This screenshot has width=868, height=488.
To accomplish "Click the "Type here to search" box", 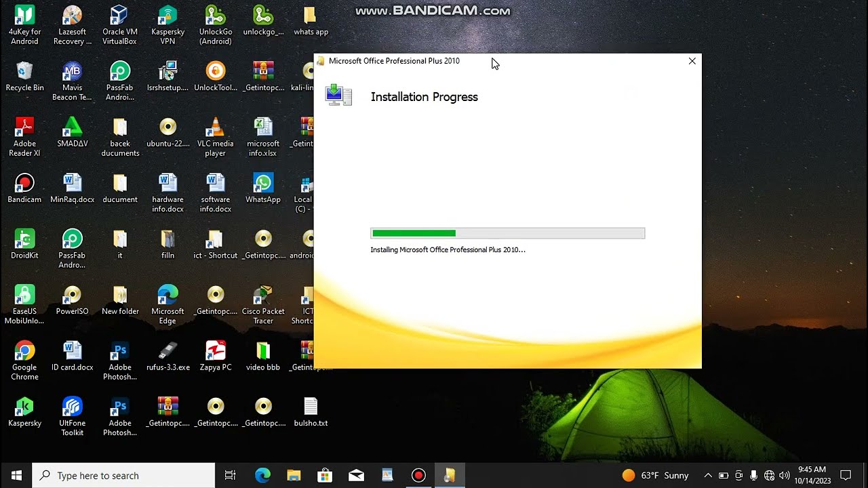I will [123, 475].
